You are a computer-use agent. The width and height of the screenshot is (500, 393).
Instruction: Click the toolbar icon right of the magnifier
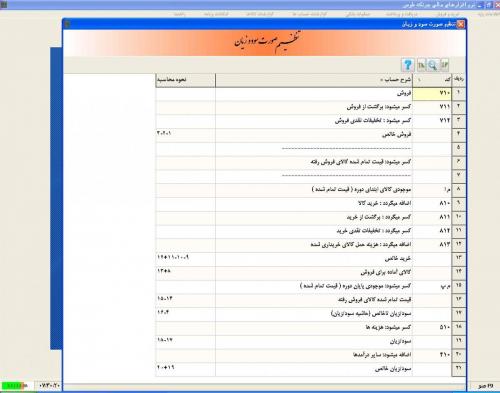[x=444, y=65]
